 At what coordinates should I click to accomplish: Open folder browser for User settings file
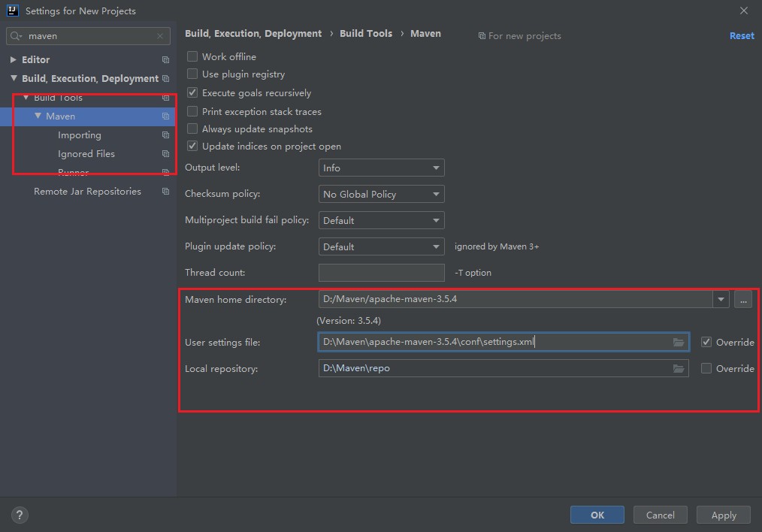coord(679,342)
